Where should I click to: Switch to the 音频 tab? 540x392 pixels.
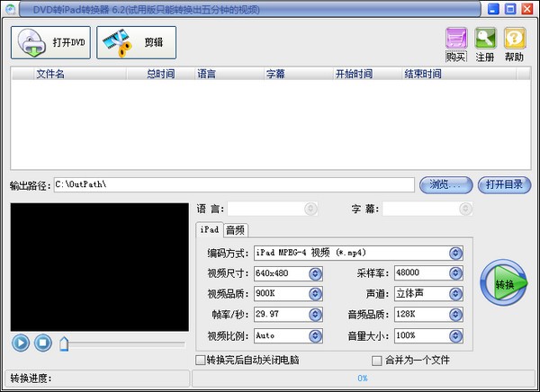click(x=236, y=230)
